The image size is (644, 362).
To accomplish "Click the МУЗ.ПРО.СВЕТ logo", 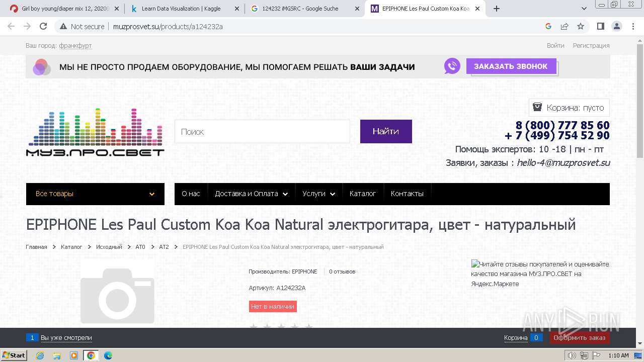I will (x=95, y=132).
